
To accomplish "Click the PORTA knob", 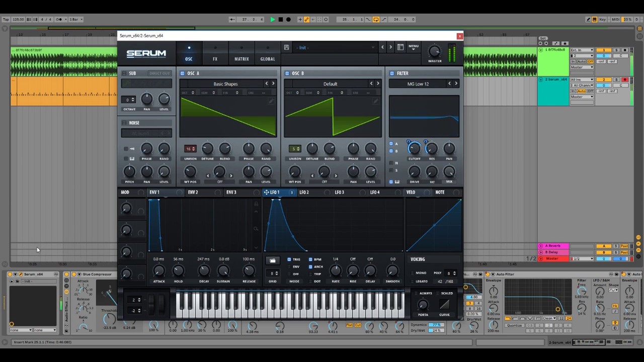I will tap(423, 305).
